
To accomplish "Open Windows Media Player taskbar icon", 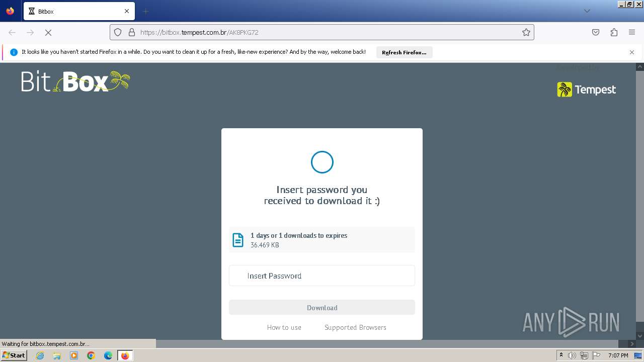I will click(x=74, y=355).
